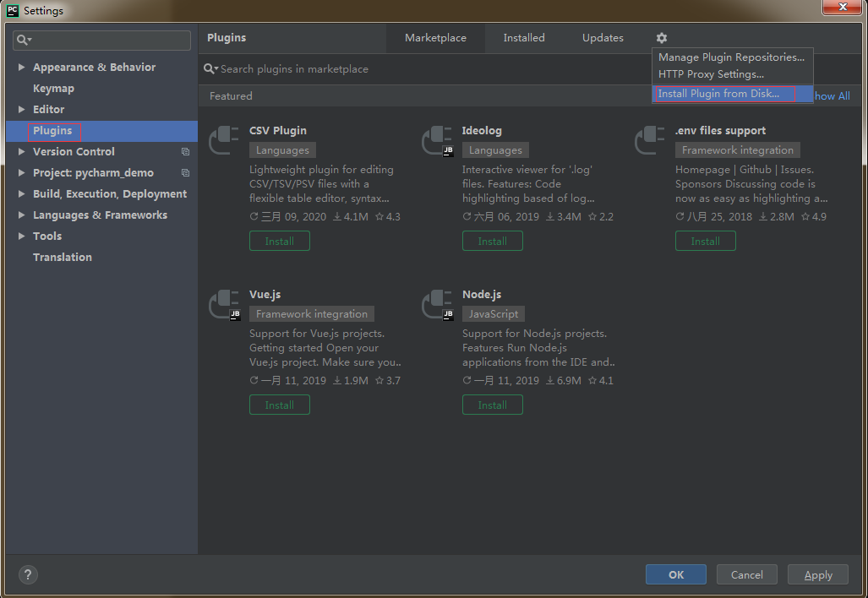Image resolution: width=868 pixels, height=598 pixels.
Task: Switch to the Updates tab
Action: coord(603,38)
